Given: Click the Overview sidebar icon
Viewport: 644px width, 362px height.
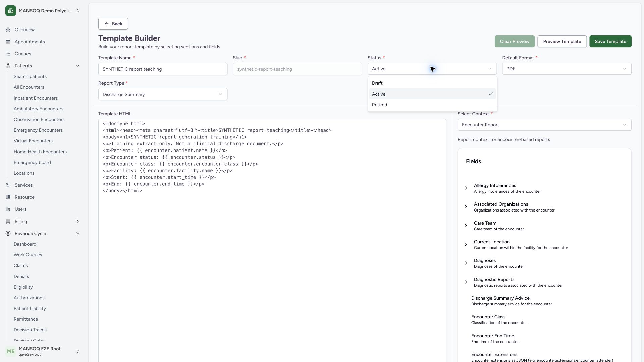Looking at the screenshot, I should [8, 29].
